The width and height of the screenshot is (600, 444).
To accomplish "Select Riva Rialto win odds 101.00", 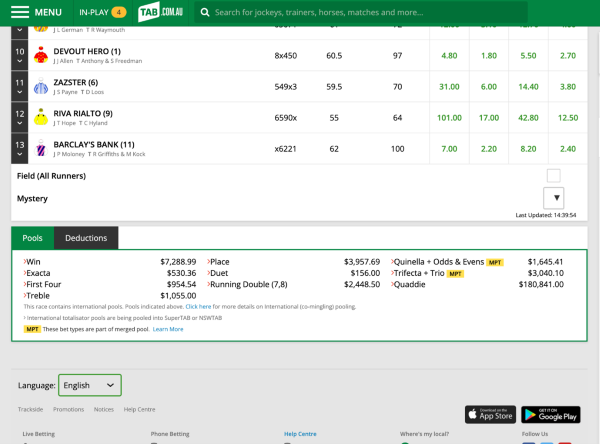I will pyautogui.click(x=449, y=118).
